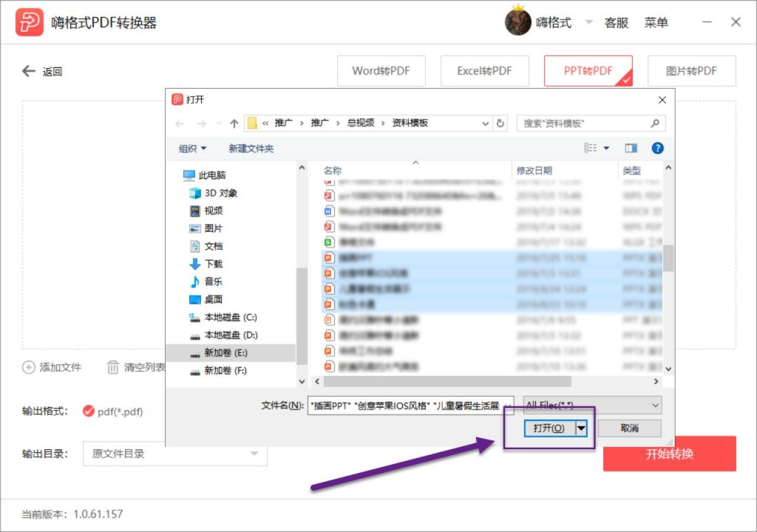Click the search magnifier icon
Image resolution: width=757 pixels, height=532 pixels.
click(x=655, y=123)
